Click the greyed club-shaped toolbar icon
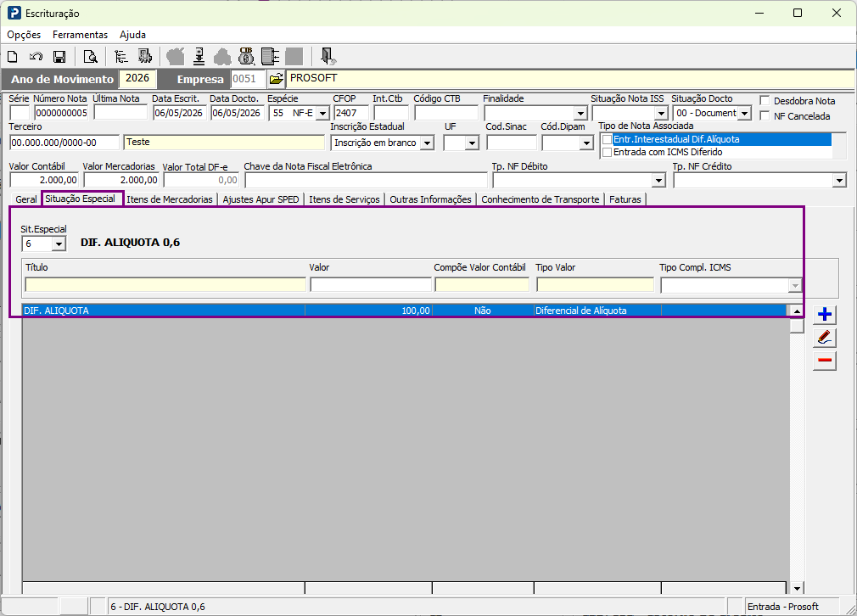Screen dimensions: 857x616 [x=222, y=56]
